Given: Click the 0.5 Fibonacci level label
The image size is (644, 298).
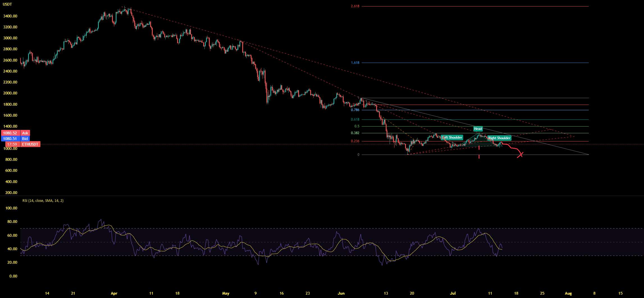Looking at the screenshot, I should (x=357, y=126).
